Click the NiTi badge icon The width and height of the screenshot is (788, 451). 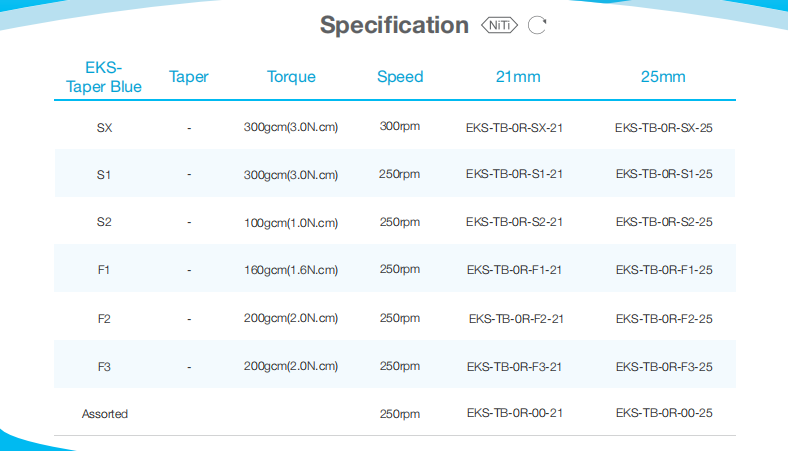point(499,26)
